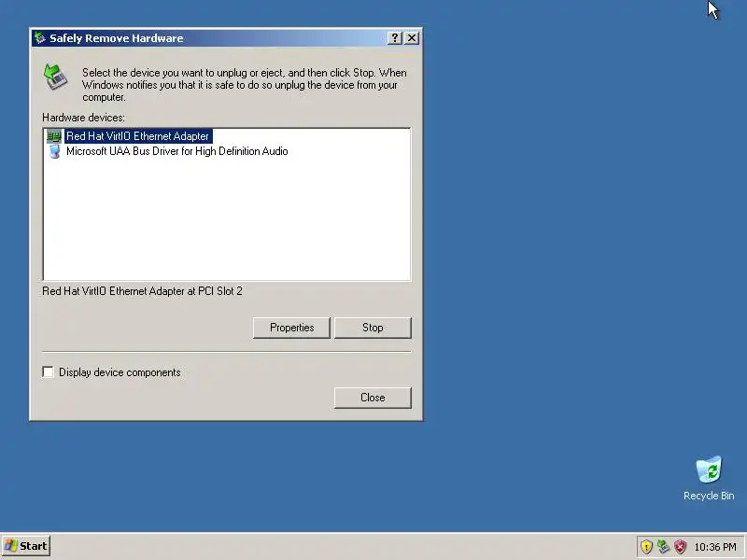Image resolution: width=747 pixels, height=560 pixels.
Task: Enable Display device components checkbox
Action: (49, 371)
